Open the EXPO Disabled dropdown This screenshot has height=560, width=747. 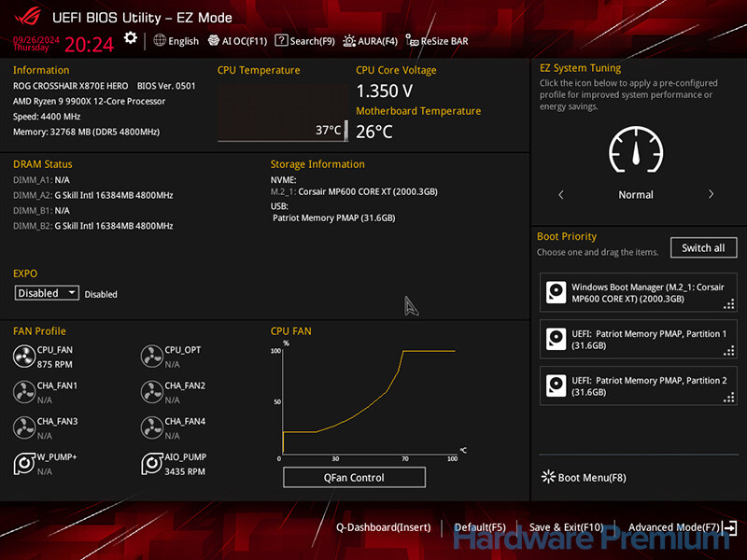tap(47, 293)
